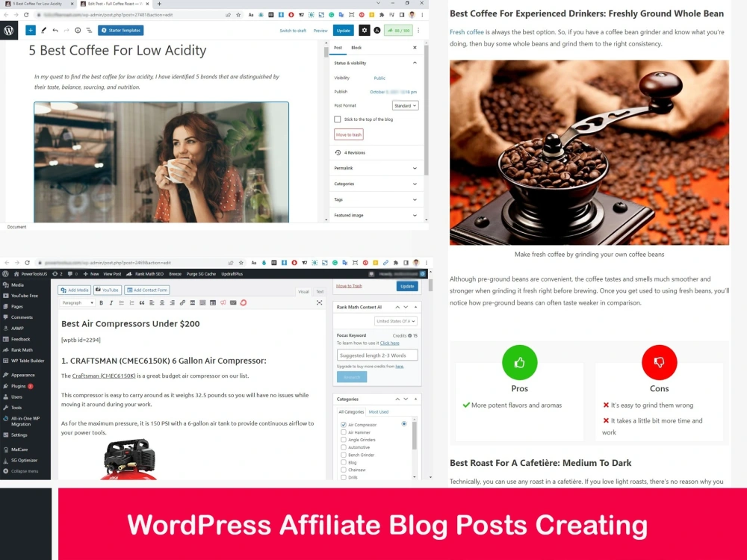The image size is (747, 560).
Task: Click the Insert Read More tag icon
Action: [193, 303]
